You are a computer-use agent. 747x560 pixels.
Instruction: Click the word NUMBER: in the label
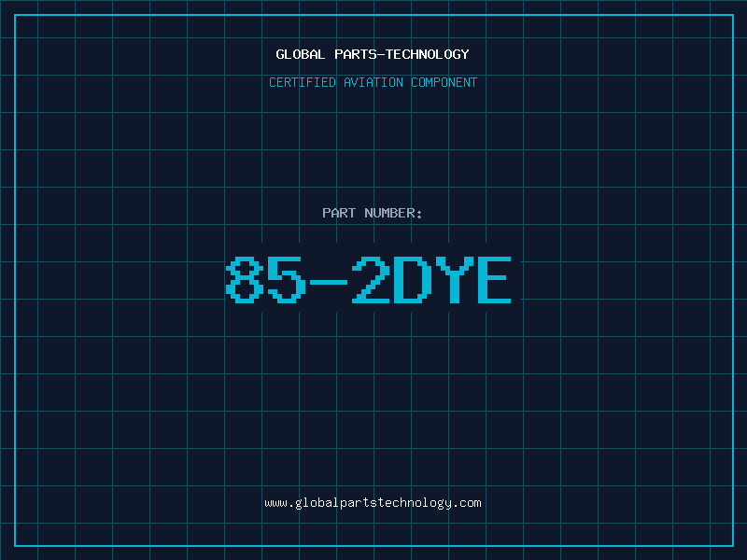coord(393,214)
